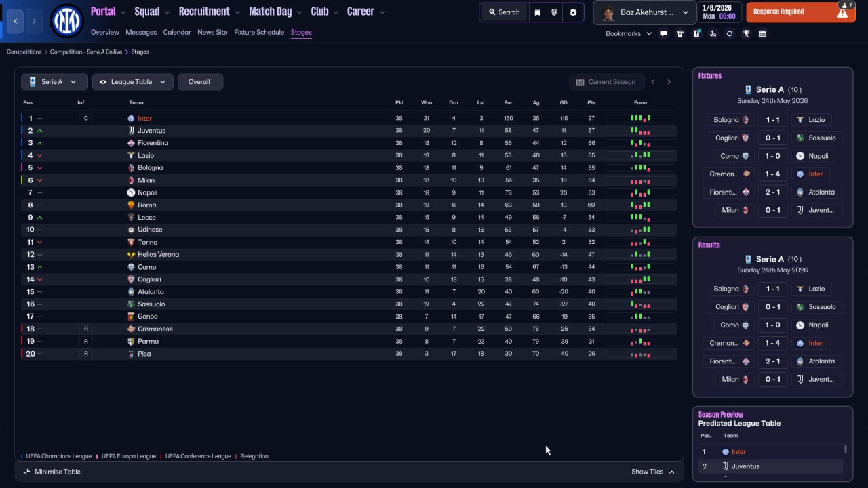Open settings with the gear icon
This screenshot has width=868, height=488.
[x=573, y=12]
